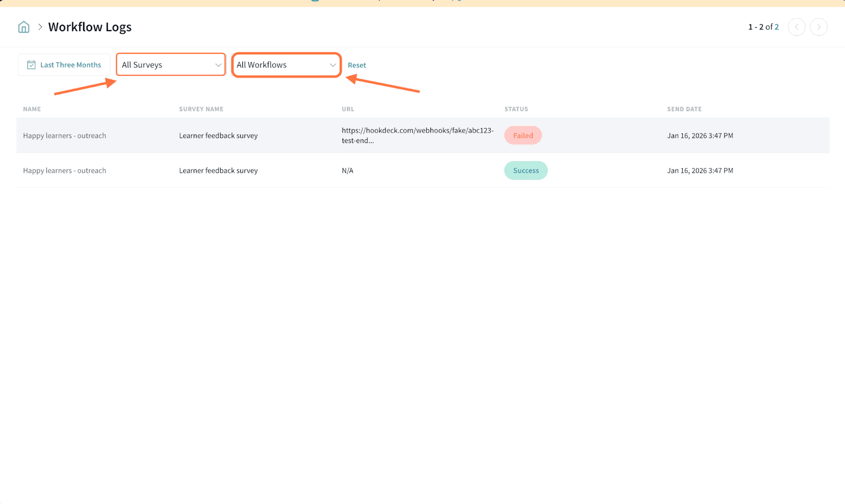Select workflow name in the Success row
845x504 pixels.
coord(64,170)
